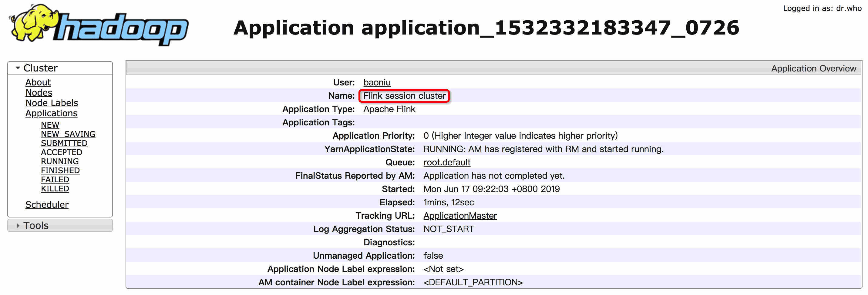Screen dimensions: 868x295
Task: Click the Elapsed value 1mins, 12sec
Action: pos(449,203)
